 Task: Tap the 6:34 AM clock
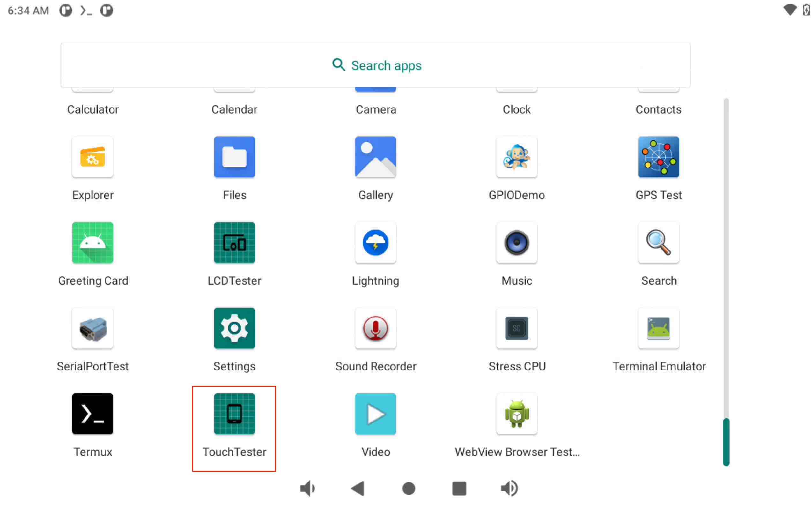click(28, 11)
